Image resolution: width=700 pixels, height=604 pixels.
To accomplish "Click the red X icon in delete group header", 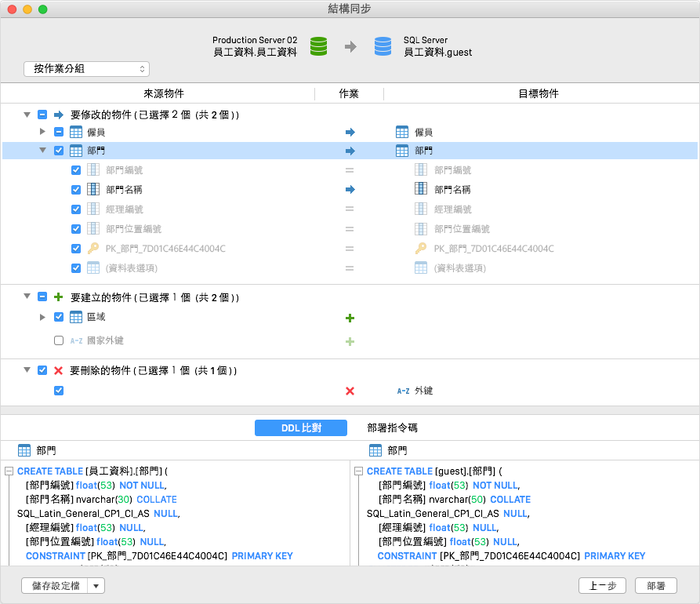I will coord(58,370).
